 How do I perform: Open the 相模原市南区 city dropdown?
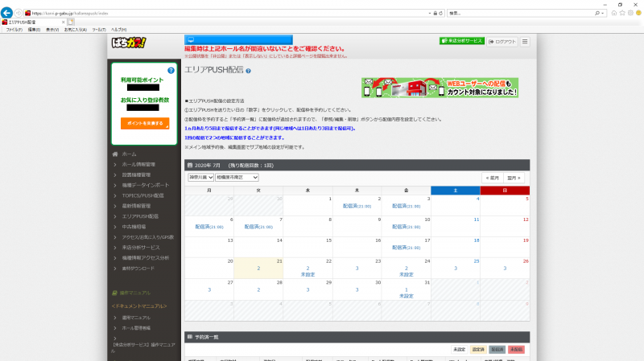click(237, 177)
